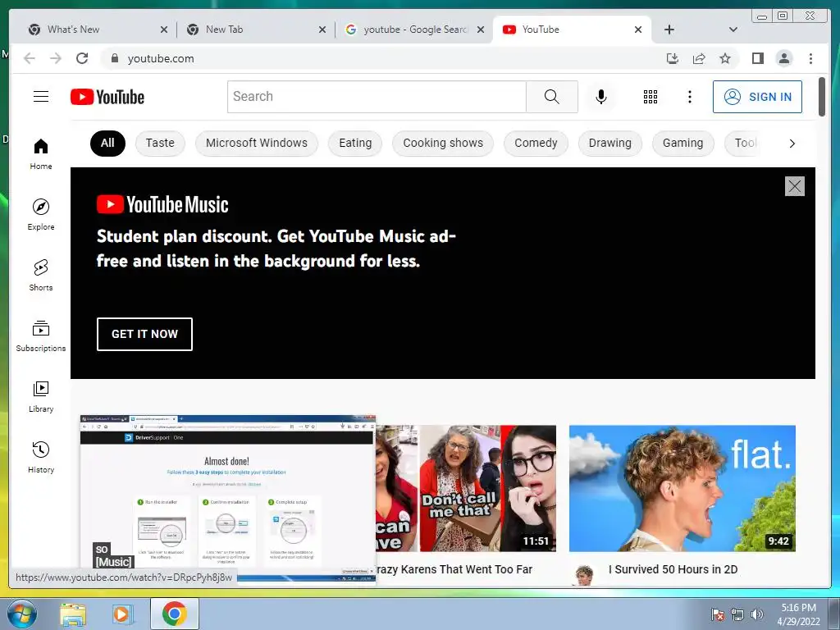Start voice search with microphone icon
Screen dimensions: 840x630
point(601,97)
